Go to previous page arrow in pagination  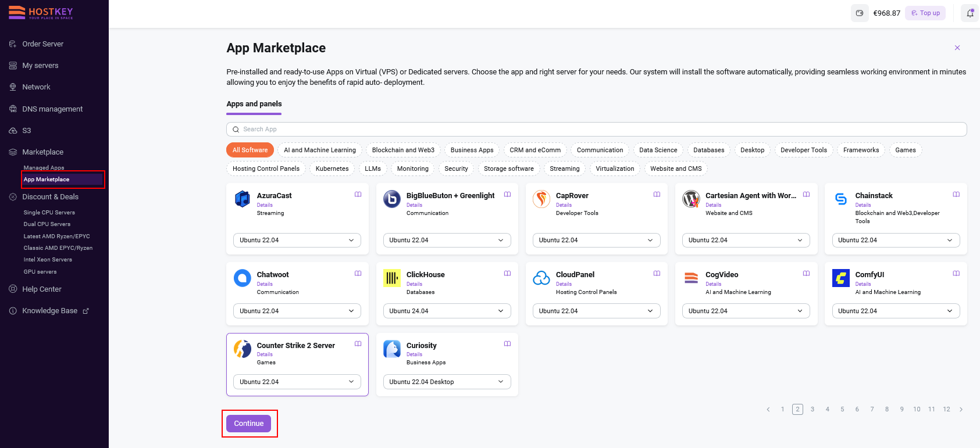[768, 410]
